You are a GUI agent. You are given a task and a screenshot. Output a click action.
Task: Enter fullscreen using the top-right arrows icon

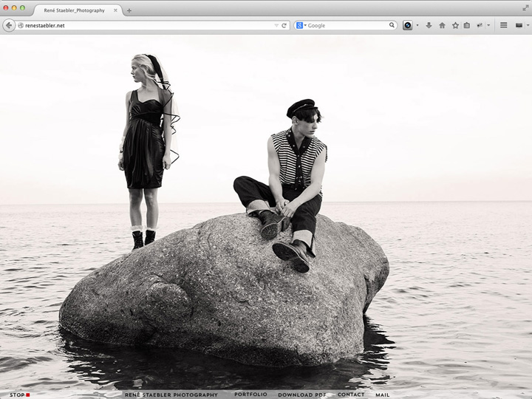click(x=525, y=5)
